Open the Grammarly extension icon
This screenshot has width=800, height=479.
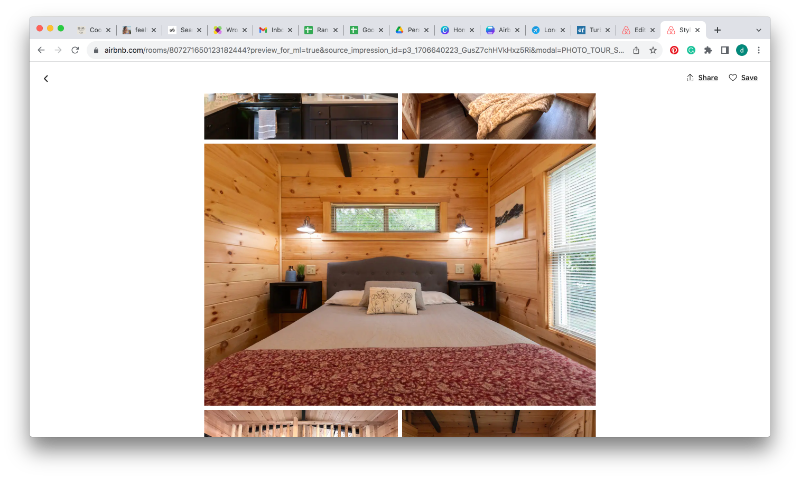point(691,50)
